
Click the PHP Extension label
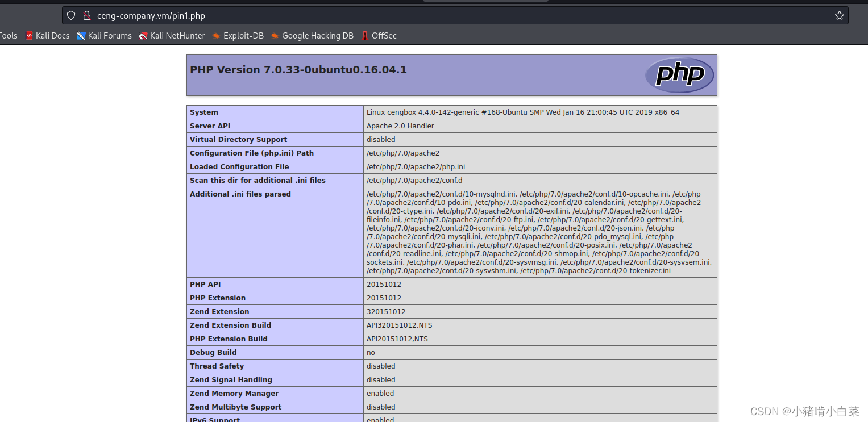pyautogui.click(x=218, y=298)
